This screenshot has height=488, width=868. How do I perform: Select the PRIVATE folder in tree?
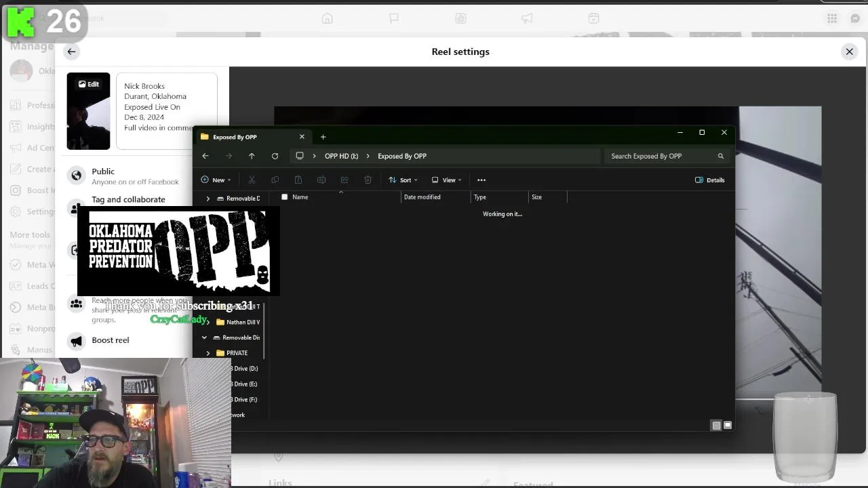237,353
